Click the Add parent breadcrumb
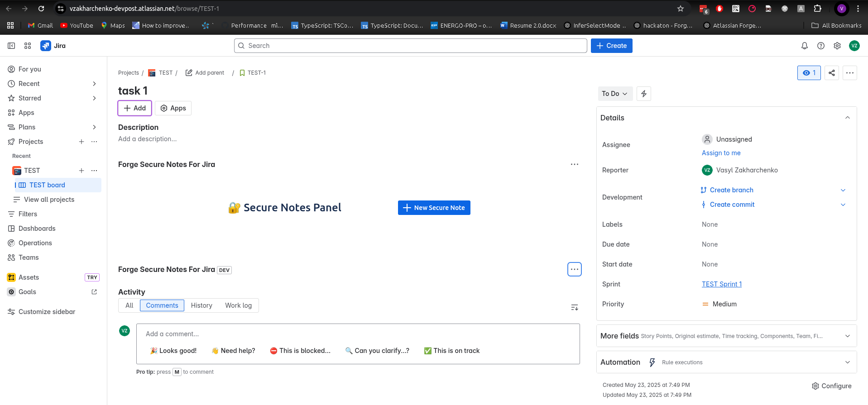This screenshot has width=868, height=405. tap(205, 73)
